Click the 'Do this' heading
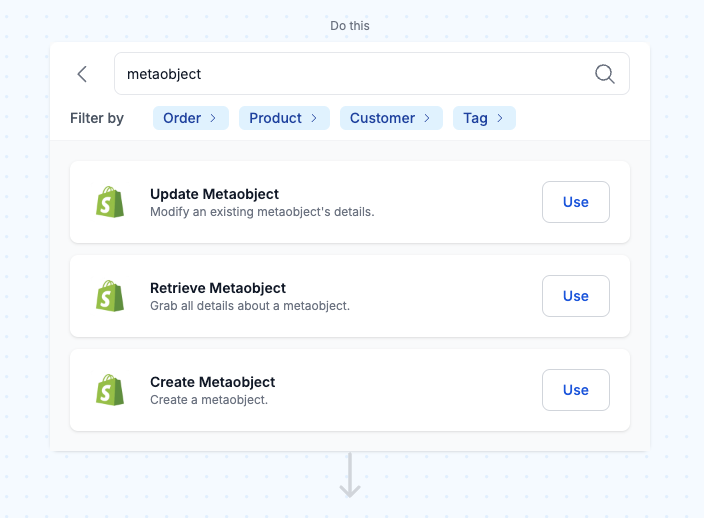The height and width of the screenshot is (518, 704). point(350,26)
